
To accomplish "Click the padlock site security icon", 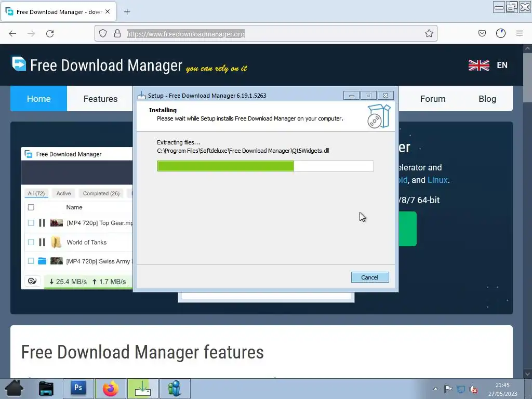I will point(117,33).
